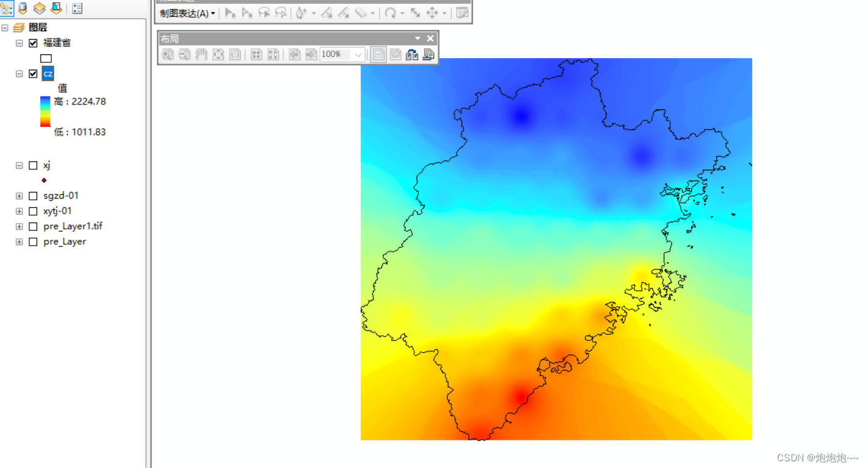Viewport: 868px width, 468px height.
Task: Select the Rotate representation tool
Action: [390, 13]
